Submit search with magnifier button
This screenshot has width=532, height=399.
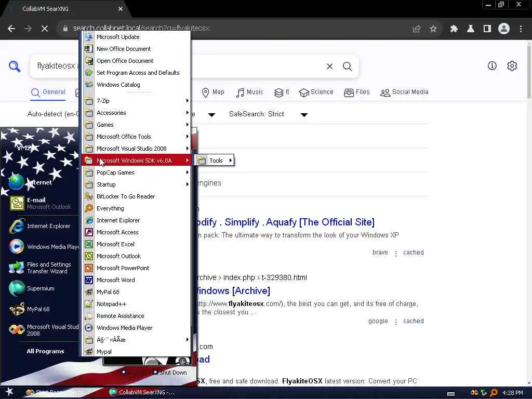(x=347, y=66)
